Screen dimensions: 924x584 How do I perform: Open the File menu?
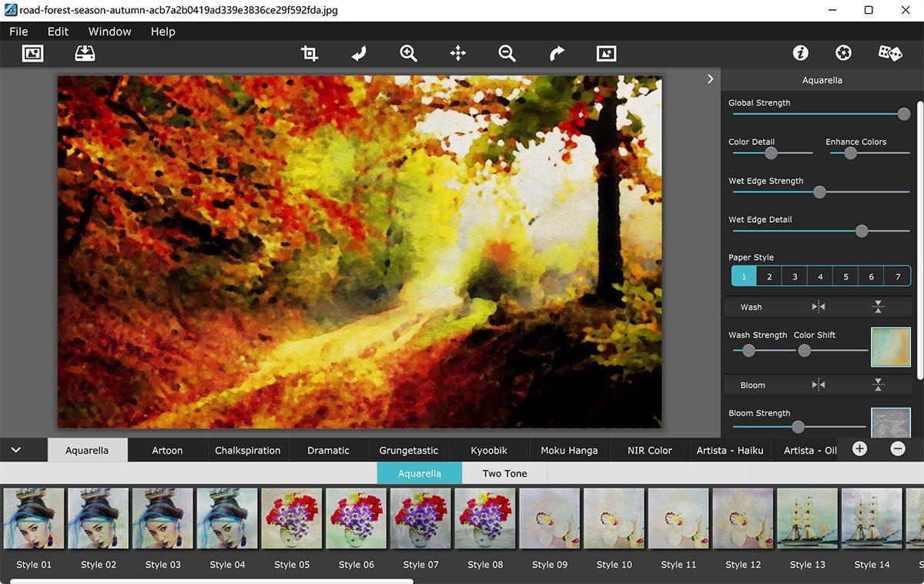[x=18, y=32]
